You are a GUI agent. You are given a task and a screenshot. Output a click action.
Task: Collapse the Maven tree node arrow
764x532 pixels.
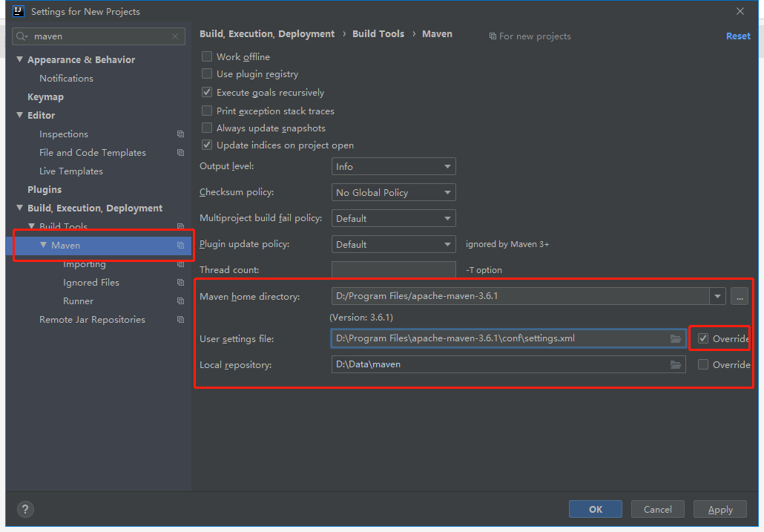point(43,245)
